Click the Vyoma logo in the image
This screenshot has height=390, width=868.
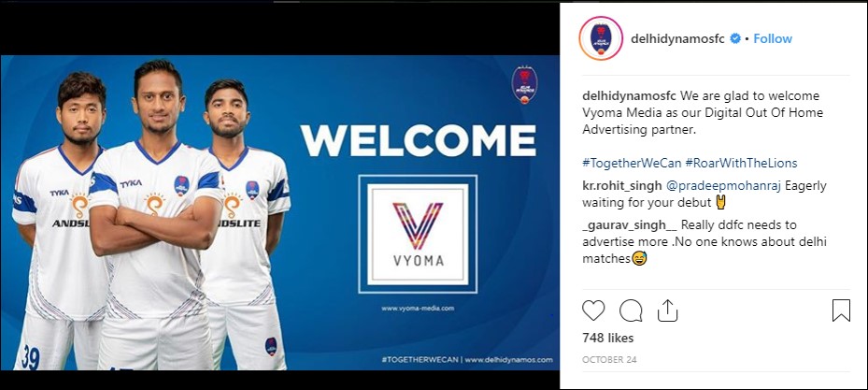418,234
